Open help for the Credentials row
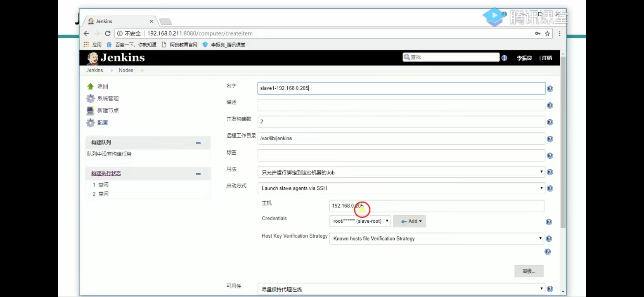Screen dimensions: 644x297 (549, 222)
